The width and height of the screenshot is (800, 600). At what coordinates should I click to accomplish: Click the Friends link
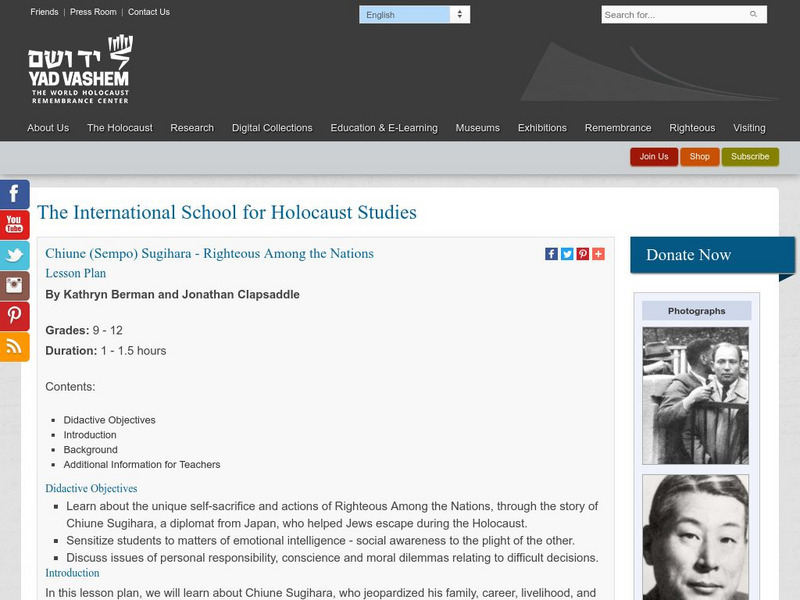click(44, 12)
